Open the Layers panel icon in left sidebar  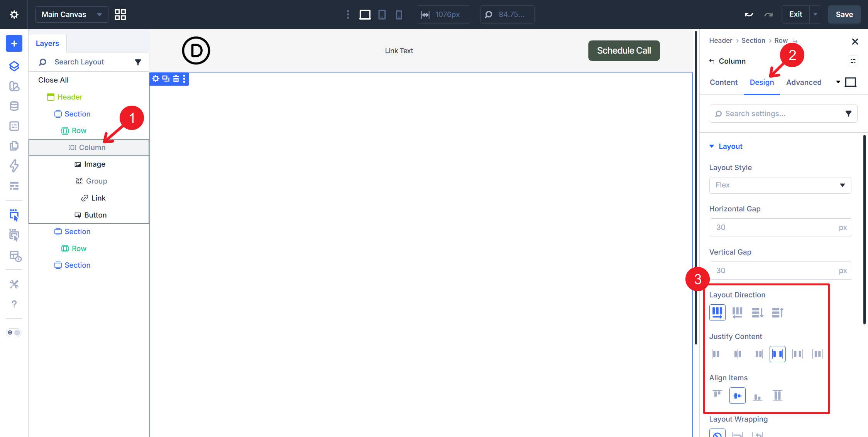(14, 66)
